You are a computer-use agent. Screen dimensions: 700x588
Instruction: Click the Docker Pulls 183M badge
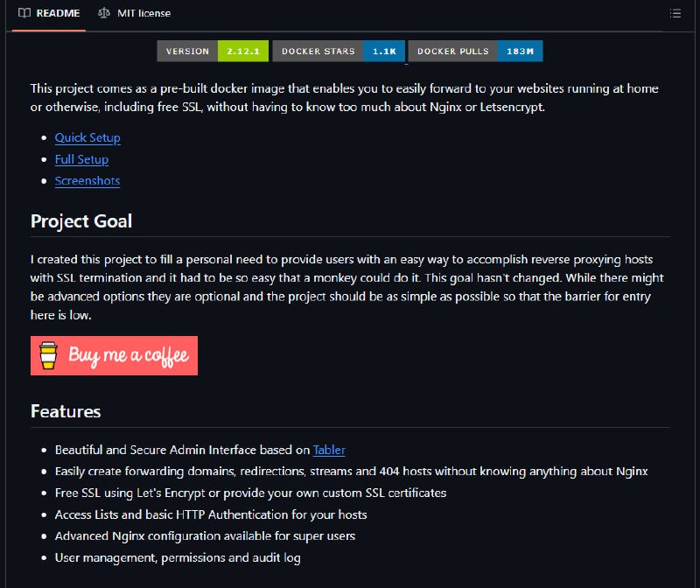click(x=475, y=51)
